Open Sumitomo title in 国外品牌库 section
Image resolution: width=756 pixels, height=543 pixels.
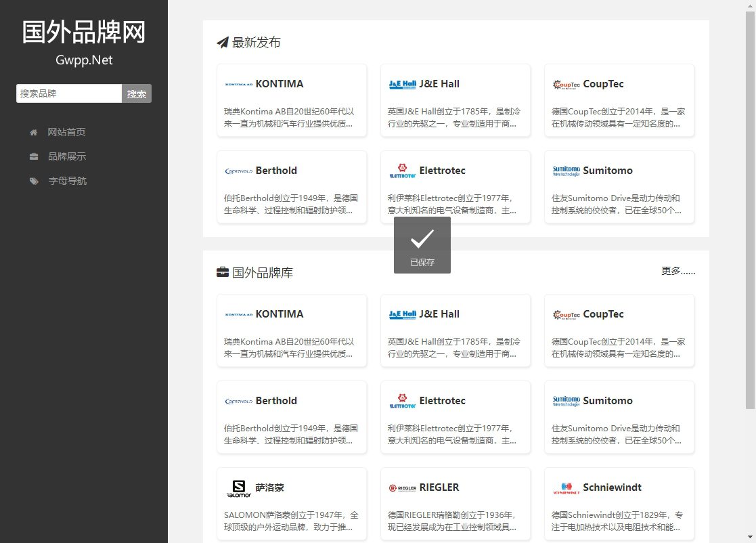point(608,401)
